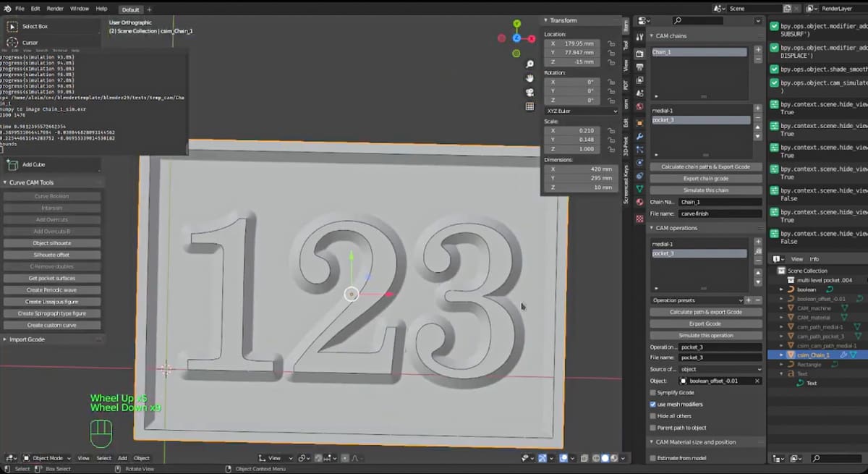Activate the Cursor tool
868x474 pixels.
[12, 43]
